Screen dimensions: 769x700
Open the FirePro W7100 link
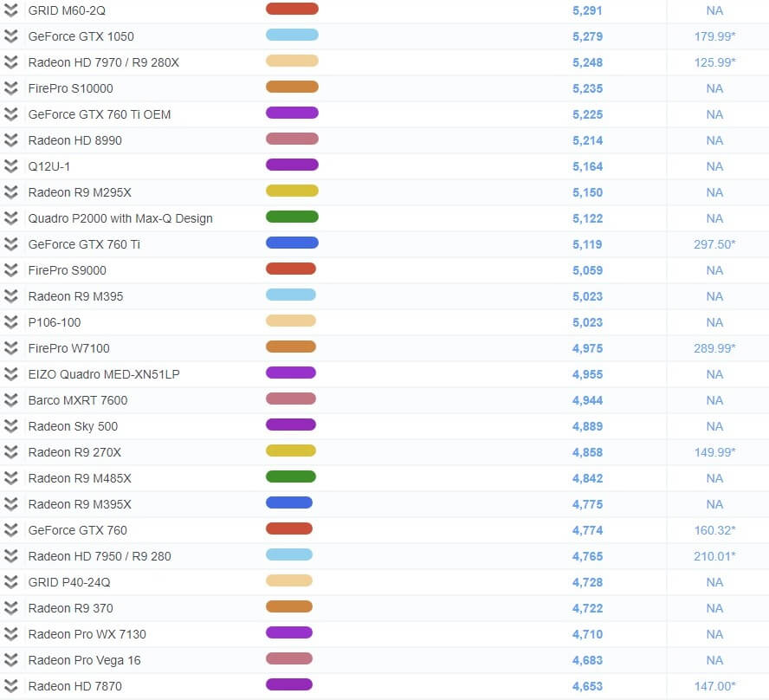point(68,348)
